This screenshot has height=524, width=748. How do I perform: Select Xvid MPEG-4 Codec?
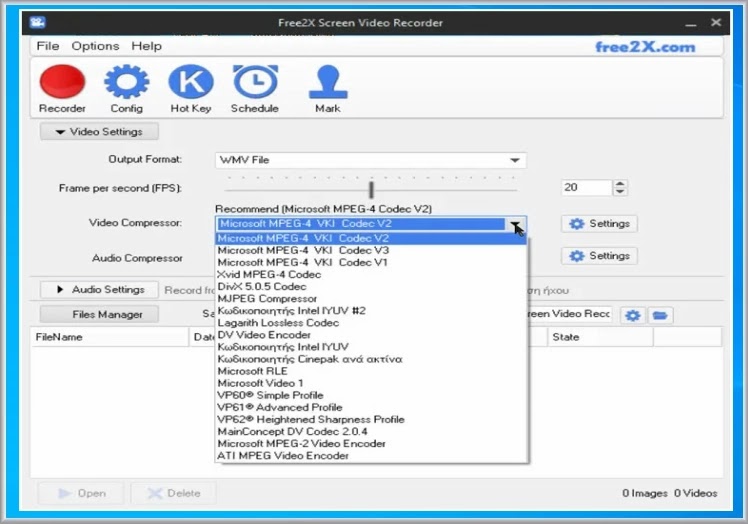point(371,274)
